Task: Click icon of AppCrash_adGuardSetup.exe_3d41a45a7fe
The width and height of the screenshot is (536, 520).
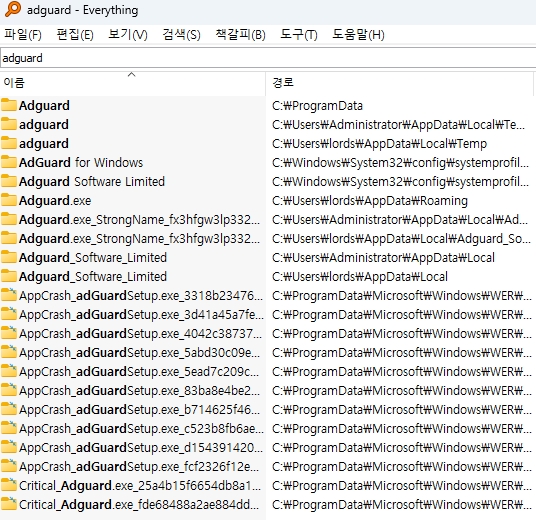Action: pos(9,314)
